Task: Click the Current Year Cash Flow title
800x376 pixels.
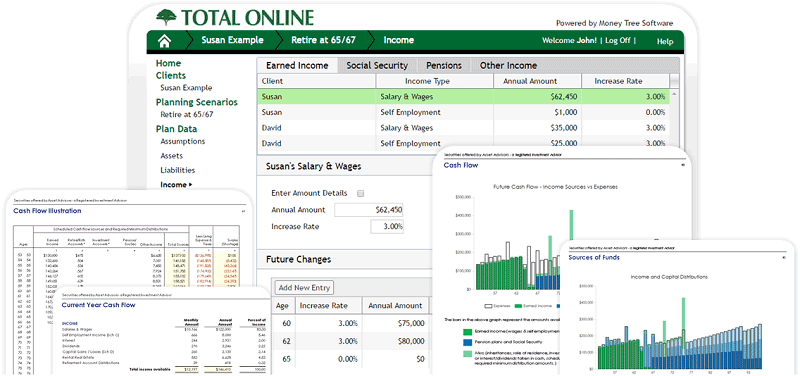Action: coord(98,305)
